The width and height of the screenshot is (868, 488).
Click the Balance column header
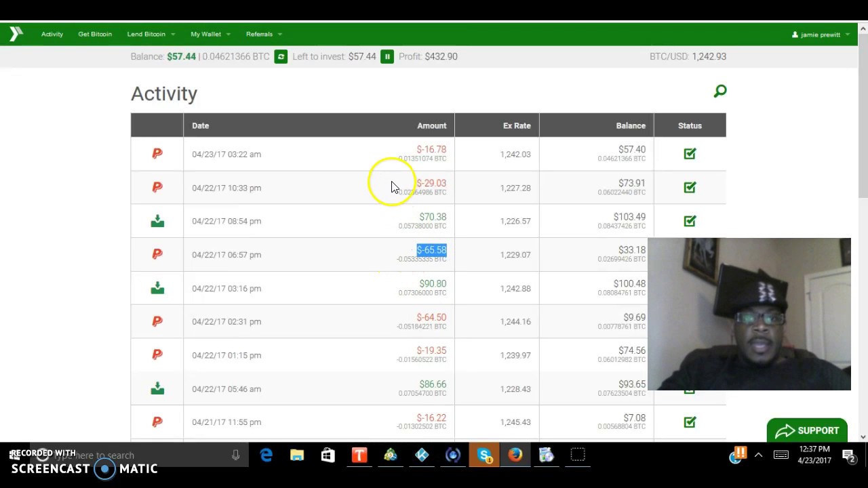[x=631, y=125]
